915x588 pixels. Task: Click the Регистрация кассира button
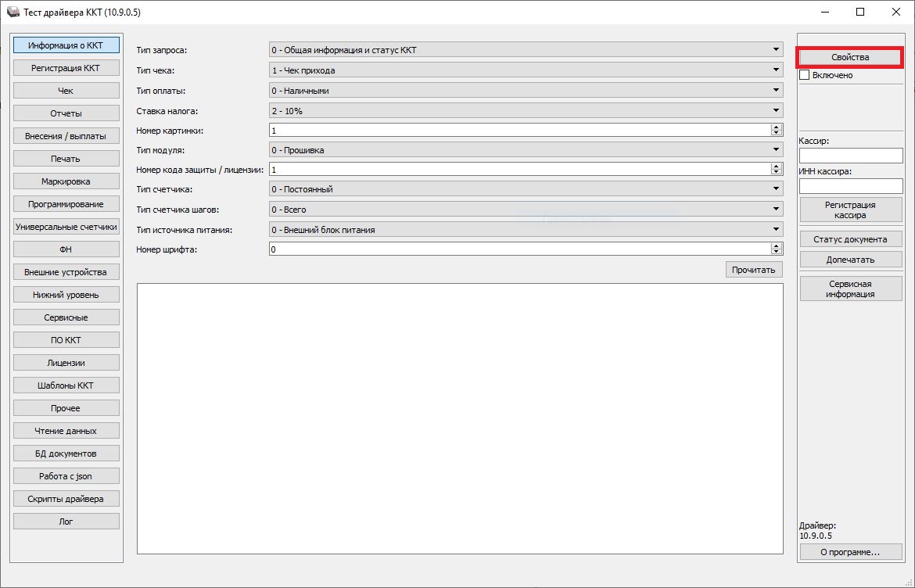[x=850, y=210]
